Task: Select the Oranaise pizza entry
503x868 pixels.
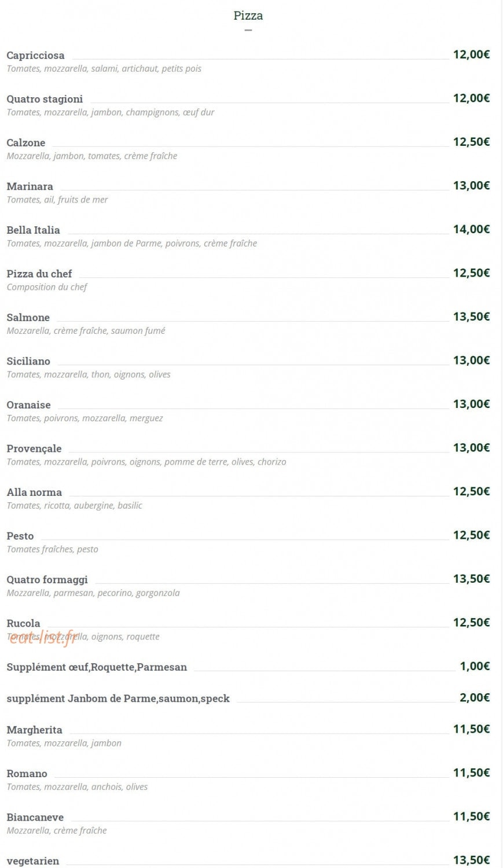Action: pyautogui.click(x=28, y=405)
